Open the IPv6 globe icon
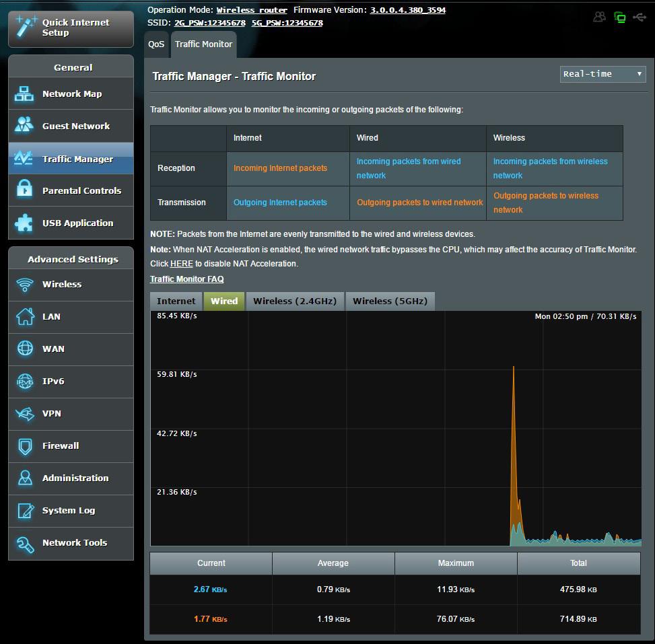The width and height of the screenshot is (655, 644). pyautogui.click(x=25, y=381)
